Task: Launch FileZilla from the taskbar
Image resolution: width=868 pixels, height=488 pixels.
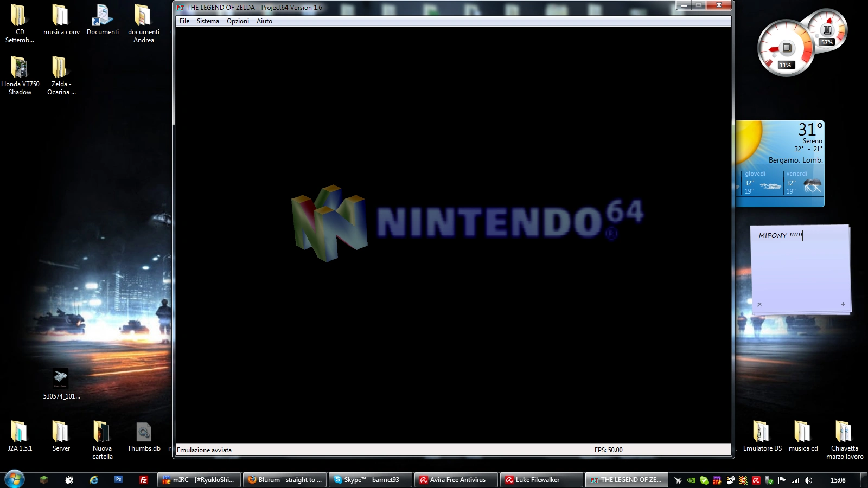Action: 144,480
